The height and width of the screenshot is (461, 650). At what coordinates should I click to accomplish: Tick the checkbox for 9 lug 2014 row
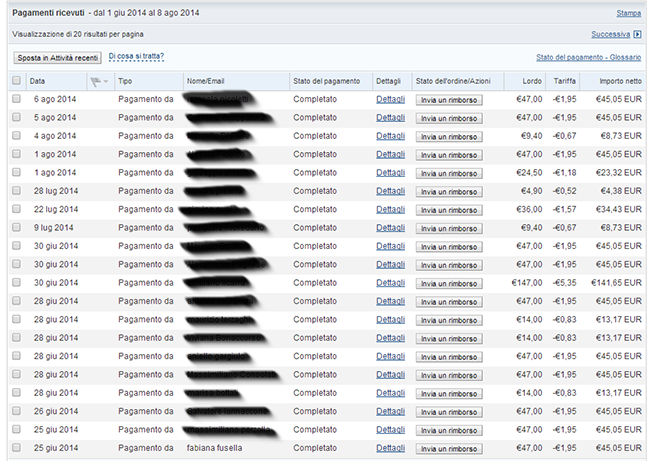16,227
